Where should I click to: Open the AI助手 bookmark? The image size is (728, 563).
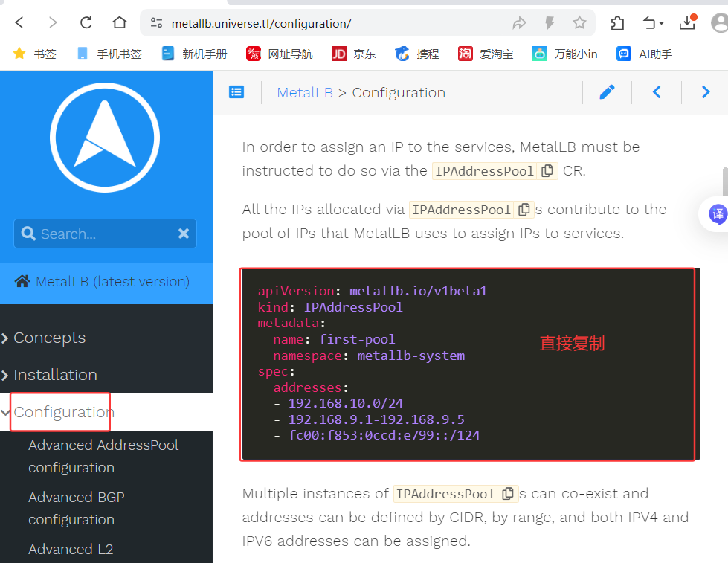coord(644,54)
